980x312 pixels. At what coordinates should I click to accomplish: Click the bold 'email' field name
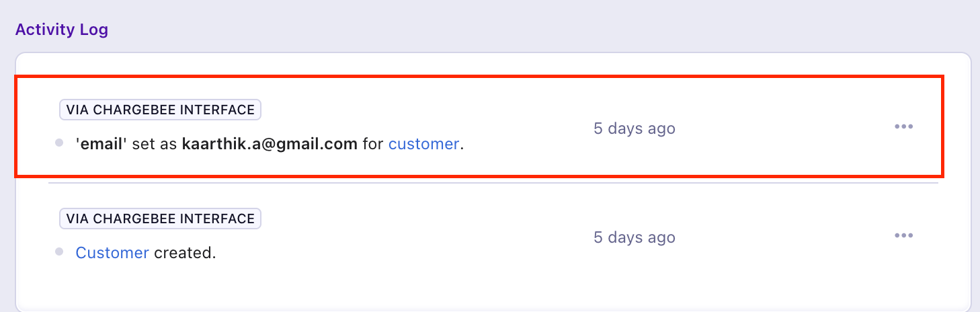102,144
